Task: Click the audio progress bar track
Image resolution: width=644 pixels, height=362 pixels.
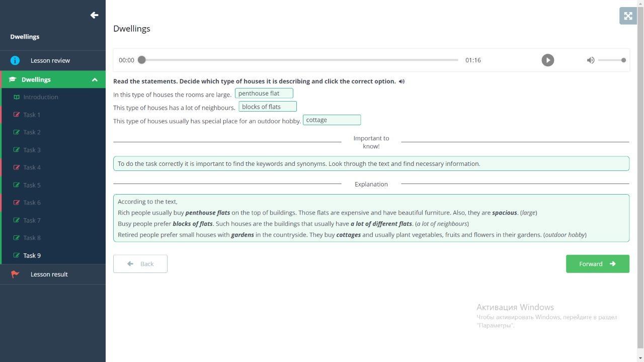Action: tap(300, 60)
